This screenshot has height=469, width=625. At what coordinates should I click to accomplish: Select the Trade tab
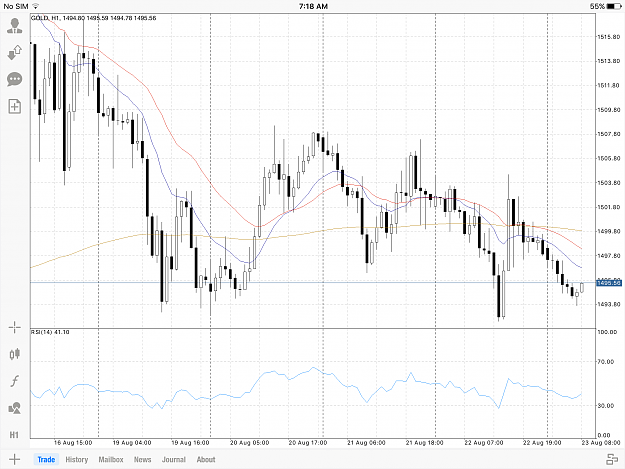46,459
